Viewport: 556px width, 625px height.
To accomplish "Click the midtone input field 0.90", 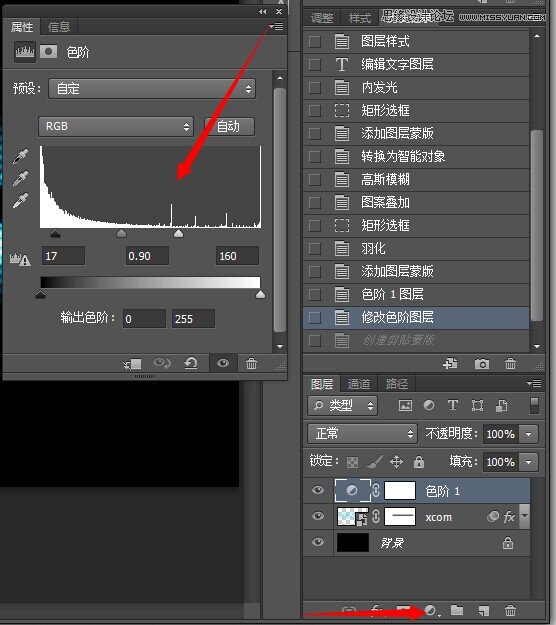I will tap(147, 256).
